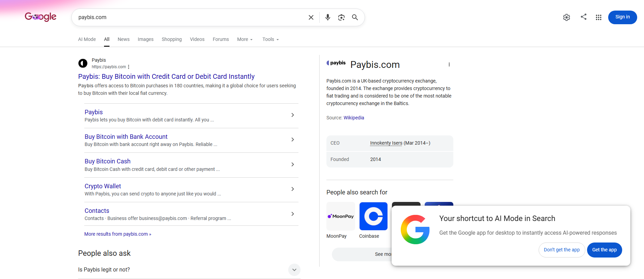
Task: Open the Shopping tab
Action: 172,39
